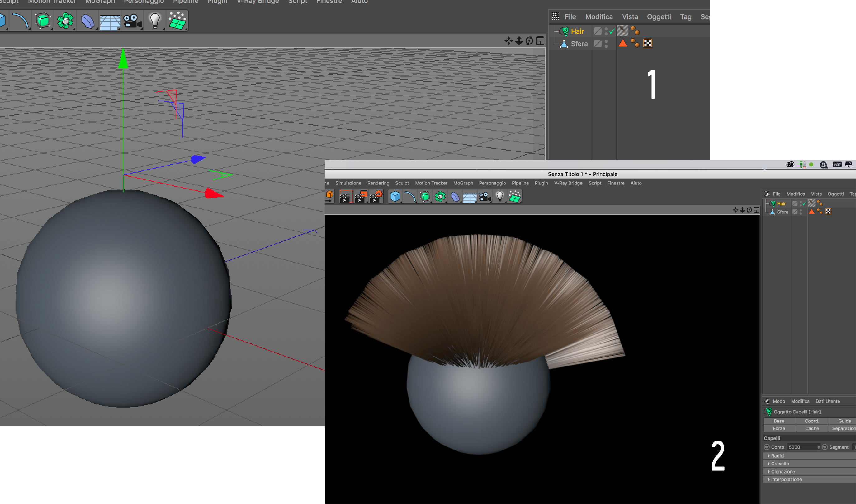Switch to the Cache tab
The width and height of the screenshot is (856, 504).
point(812,429)
